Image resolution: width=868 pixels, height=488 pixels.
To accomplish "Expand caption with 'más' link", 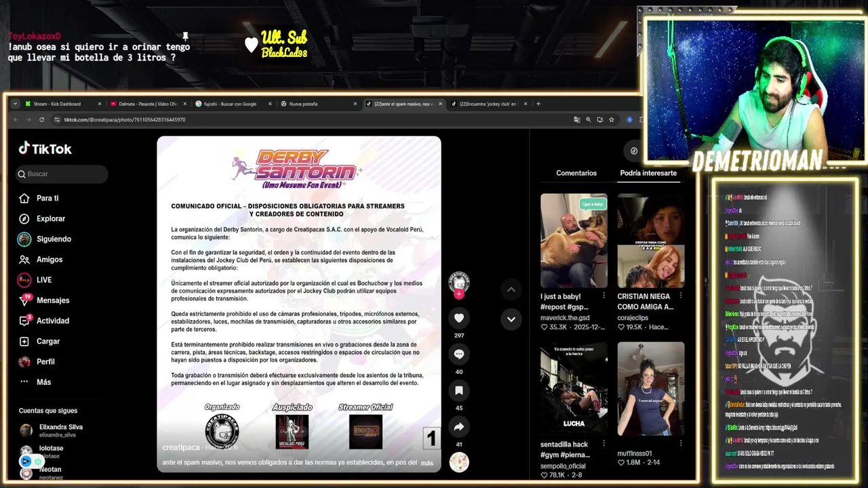I will point(427,463).
